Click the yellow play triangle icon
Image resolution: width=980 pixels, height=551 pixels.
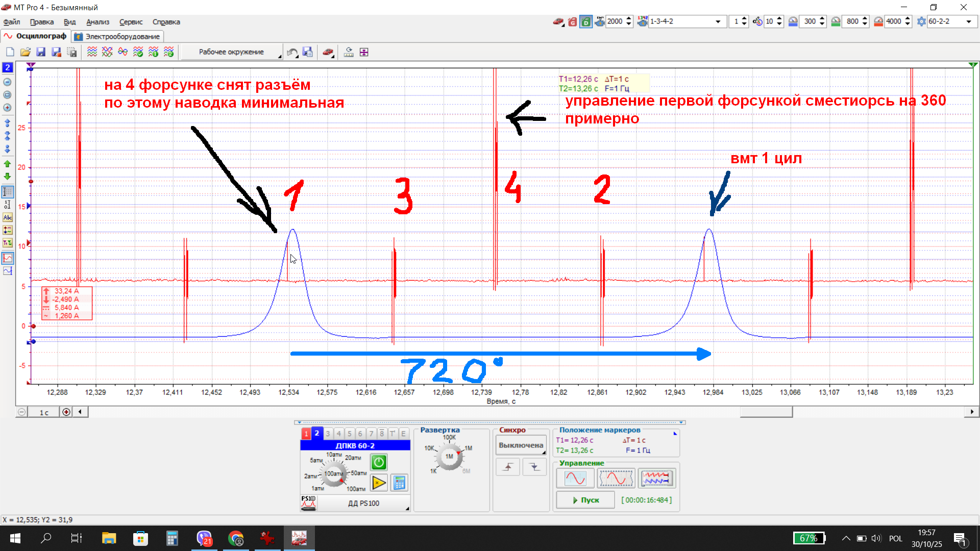[x=379, y=483]
